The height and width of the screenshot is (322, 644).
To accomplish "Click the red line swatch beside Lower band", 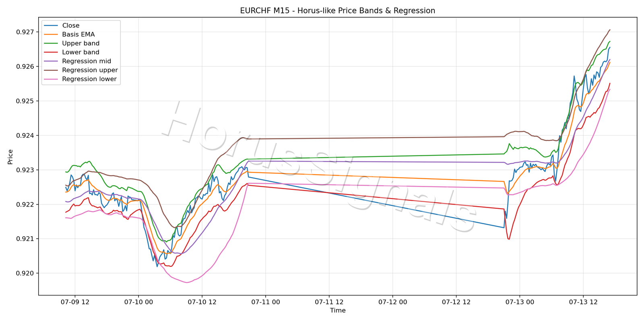I will pos(51,52).
